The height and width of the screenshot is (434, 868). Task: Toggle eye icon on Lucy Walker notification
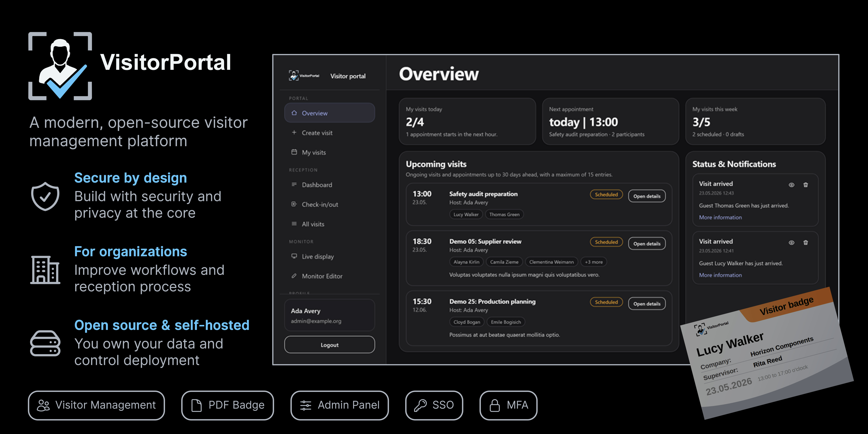792,243
